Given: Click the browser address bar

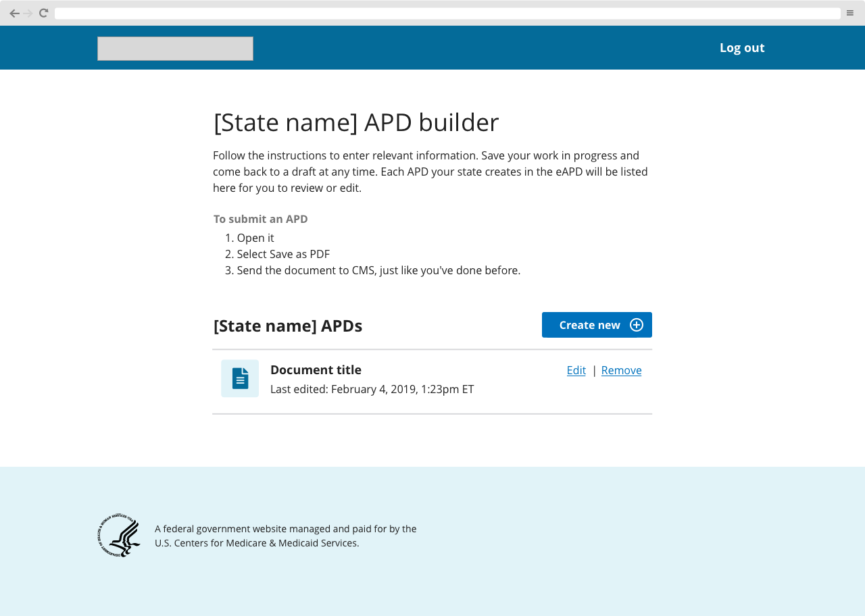Looking at the screenshot, I should [446, 13].
